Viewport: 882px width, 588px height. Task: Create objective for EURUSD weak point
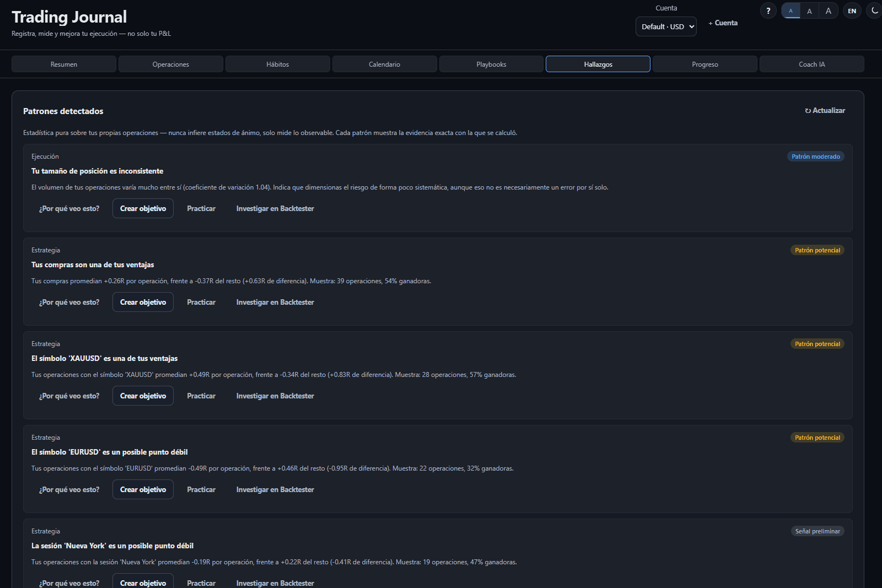tap(143, 489)
